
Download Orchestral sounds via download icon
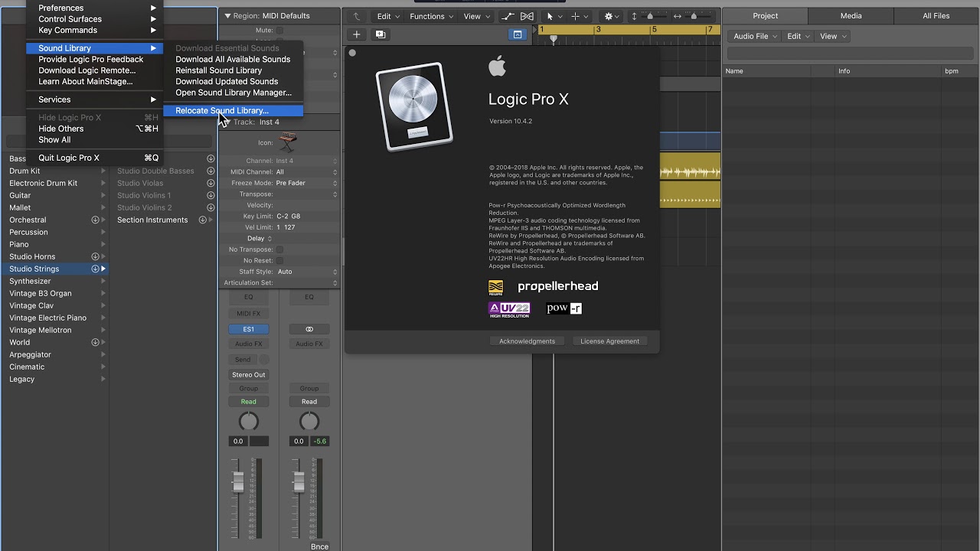pos(96,220)
